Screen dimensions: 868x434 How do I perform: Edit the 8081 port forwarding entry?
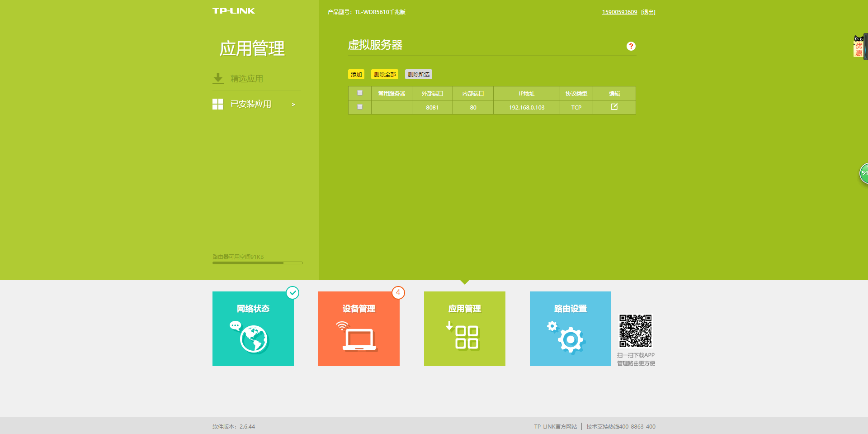pyautogui.click(x=614, y=107)
